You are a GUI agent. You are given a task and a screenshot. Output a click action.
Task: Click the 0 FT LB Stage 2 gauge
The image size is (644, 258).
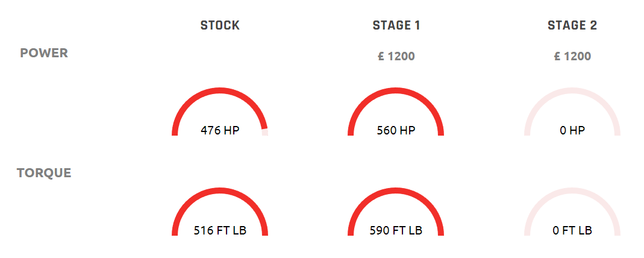click(572, 212)
